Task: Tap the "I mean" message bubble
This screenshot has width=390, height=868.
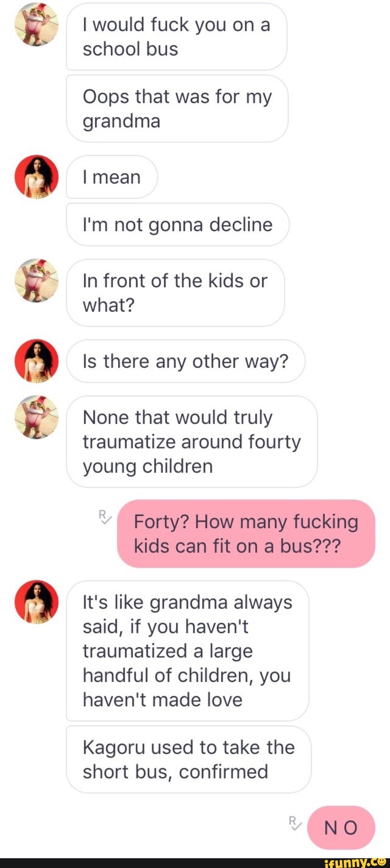Action: [x=112, y=177]
